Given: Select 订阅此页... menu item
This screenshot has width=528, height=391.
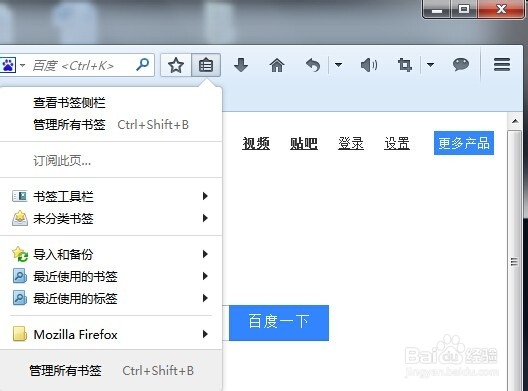Looking at the screenshot, I should point(111,161).
